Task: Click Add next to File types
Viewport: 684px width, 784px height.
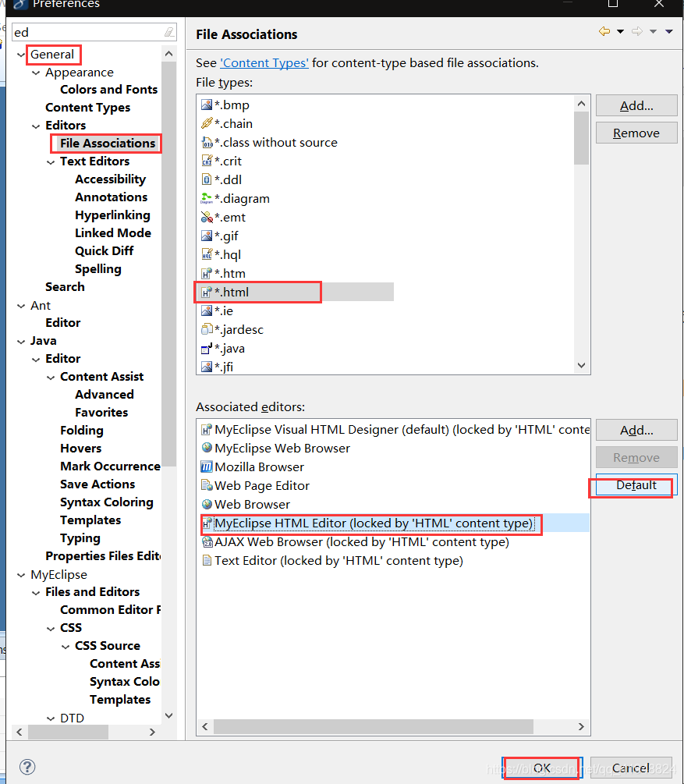Action: [x=636, y=105]
